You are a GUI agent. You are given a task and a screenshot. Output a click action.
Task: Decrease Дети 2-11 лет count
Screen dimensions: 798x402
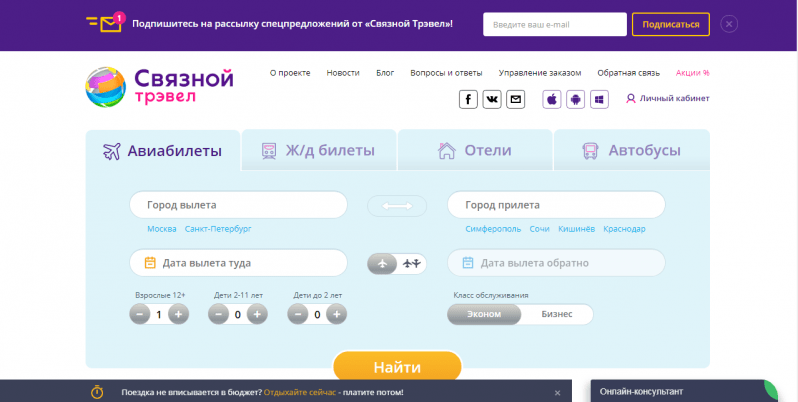(x=219, y=314)
